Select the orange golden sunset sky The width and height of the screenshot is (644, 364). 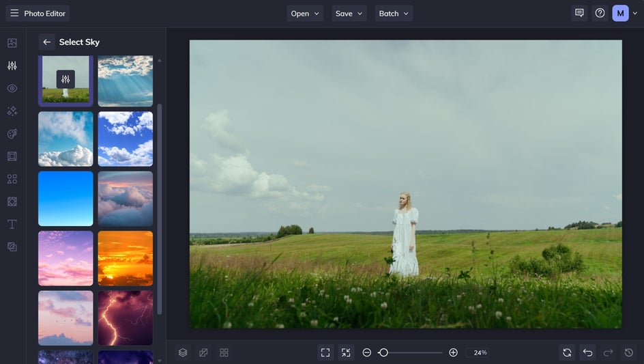coord(126,258)
